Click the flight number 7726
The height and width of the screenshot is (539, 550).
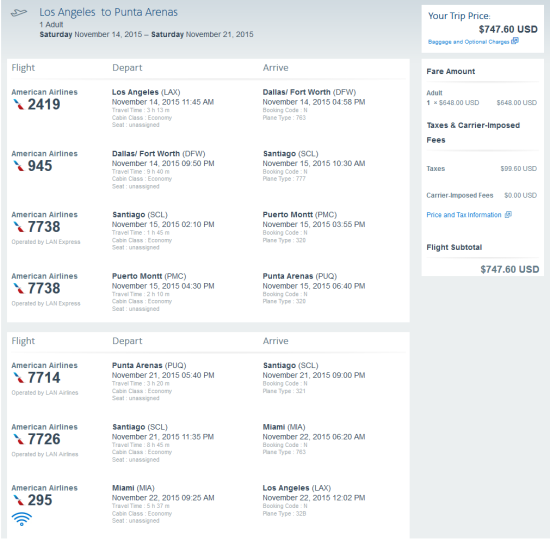click(x=44, y=439)
